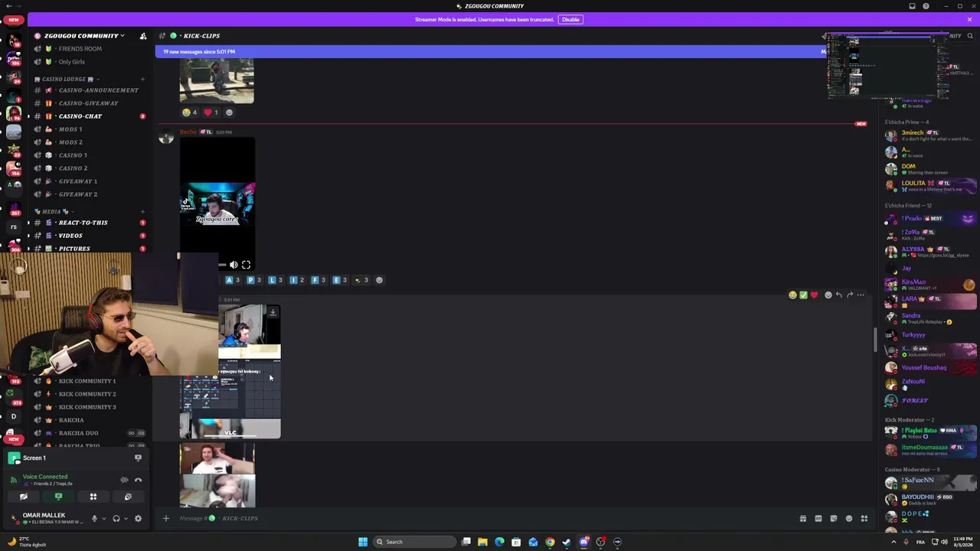
Task: Reply to the hovered message
Action: (839, 295)
